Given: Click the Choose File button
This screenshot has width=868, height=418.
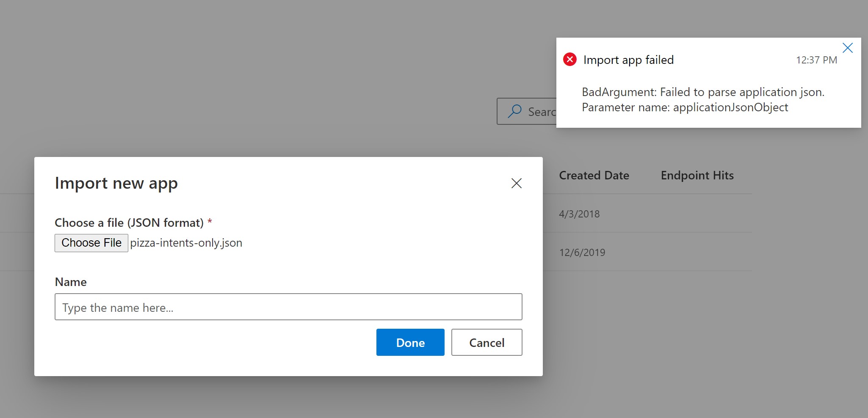Looking at the screenshot, I should (91, 243).
